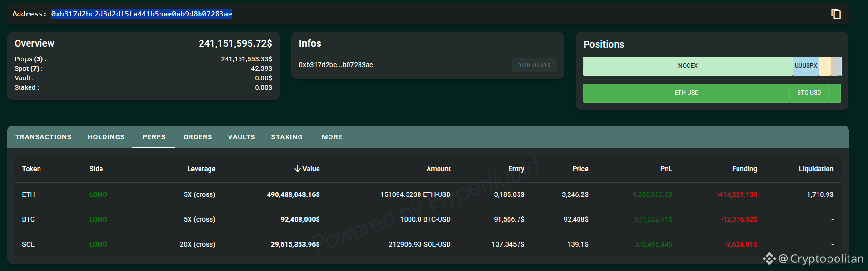This screenshot has height=271, width=868.
Task: Click the UUUSPX segment in Positions bar
Action: (806, 66)
